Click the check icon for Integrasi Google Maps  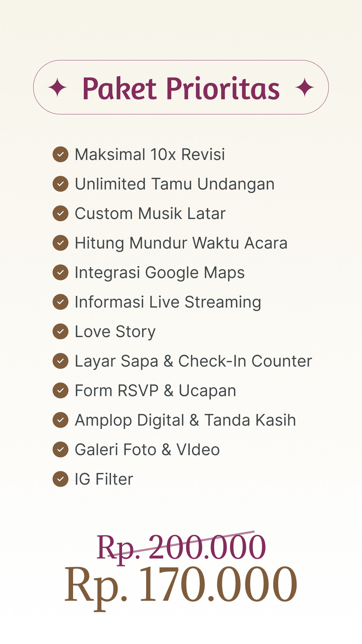point(61,272)
